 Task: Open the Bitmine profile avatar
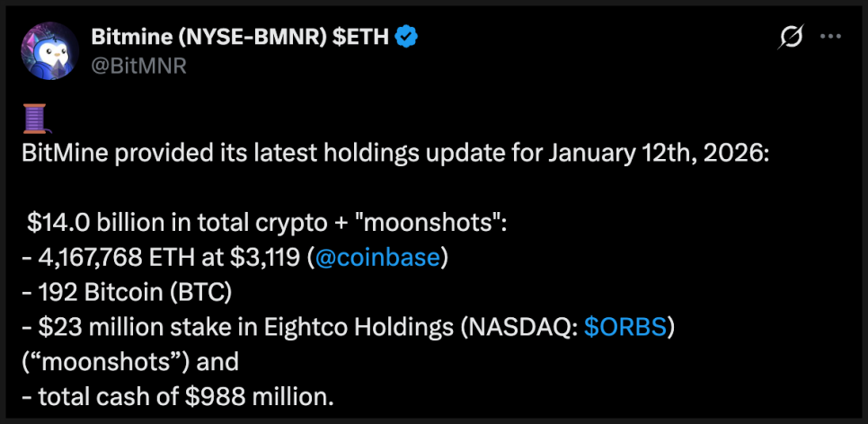pyautogui.click(x=50, y=51)
